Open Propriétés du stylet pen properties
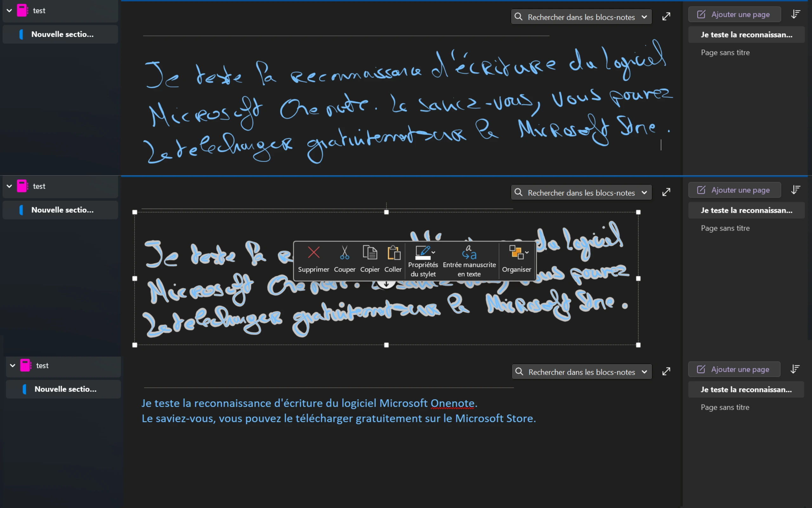The width and height of the screenshot is (812, 508). pyautogui.click(x=423, y=261)
